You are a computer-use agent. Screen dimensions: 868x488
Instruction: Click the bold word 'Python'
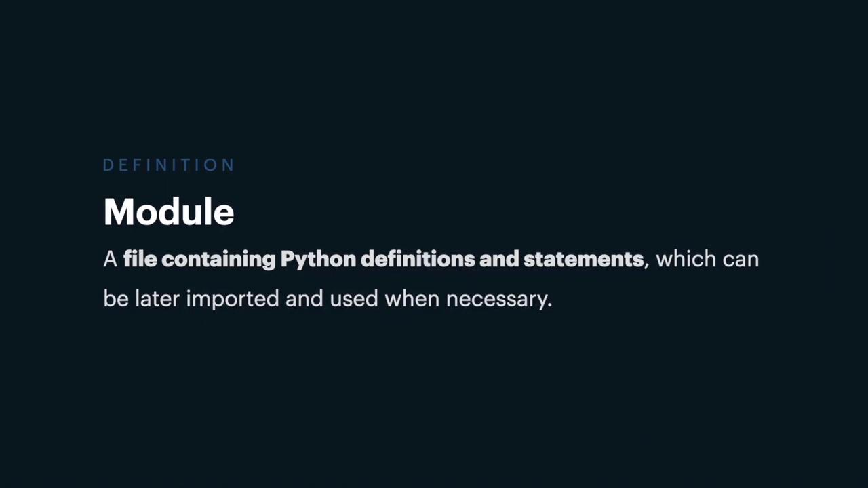coord(317,260)
